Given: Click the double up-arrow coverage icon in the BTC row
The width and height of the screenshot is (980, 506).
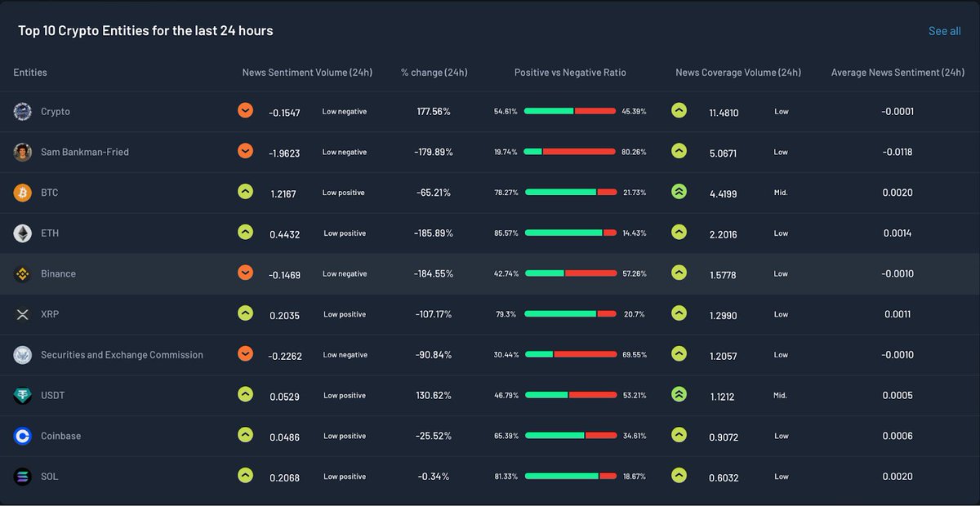Looking at the screenshot, I should [x=679, y=192].
